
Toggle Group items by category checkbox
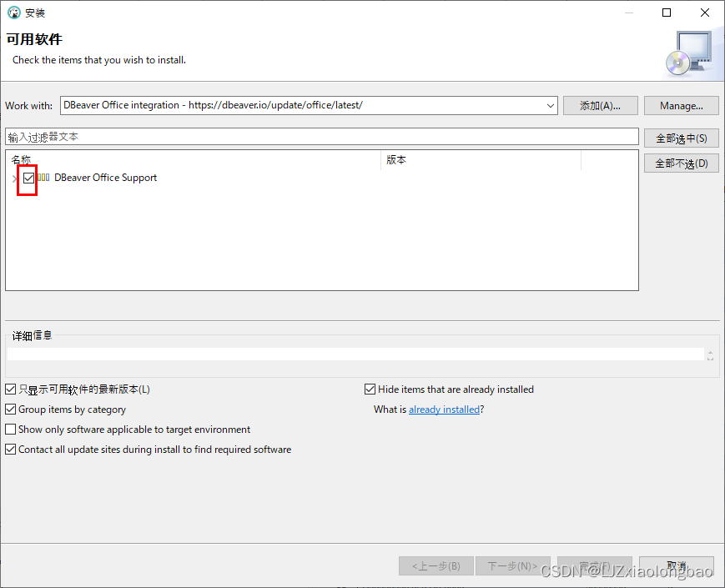[11, 410]
